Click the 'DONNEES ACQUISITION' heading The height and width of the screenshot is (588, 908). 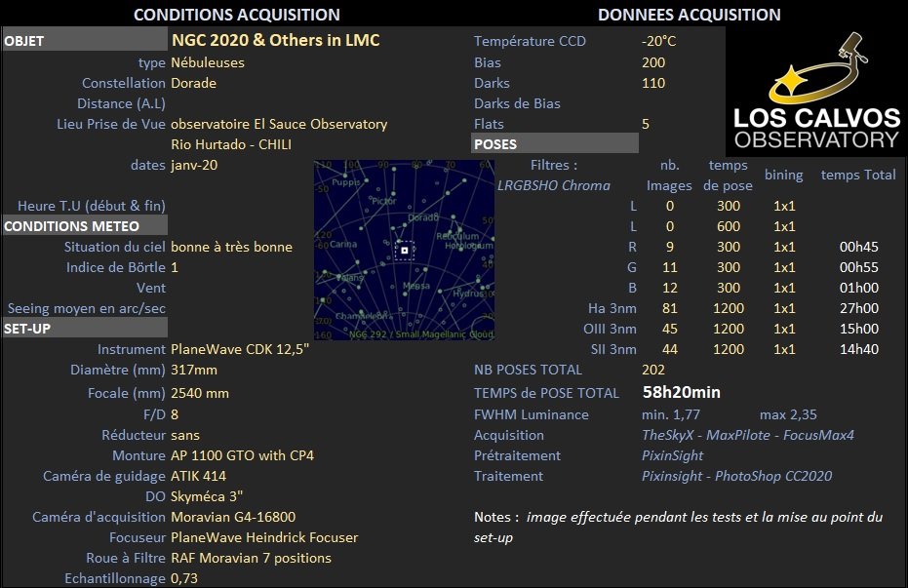pos(690,15)
